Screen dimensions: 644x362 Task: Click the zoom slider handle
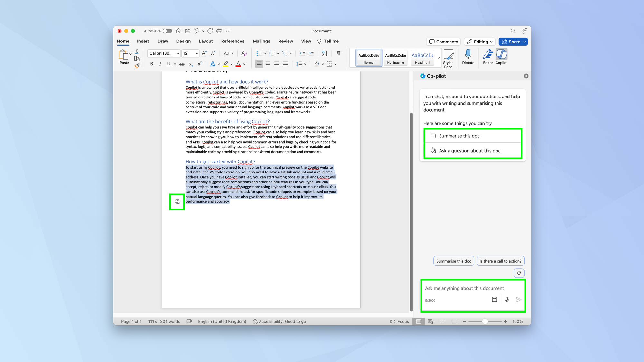point(485,321)
